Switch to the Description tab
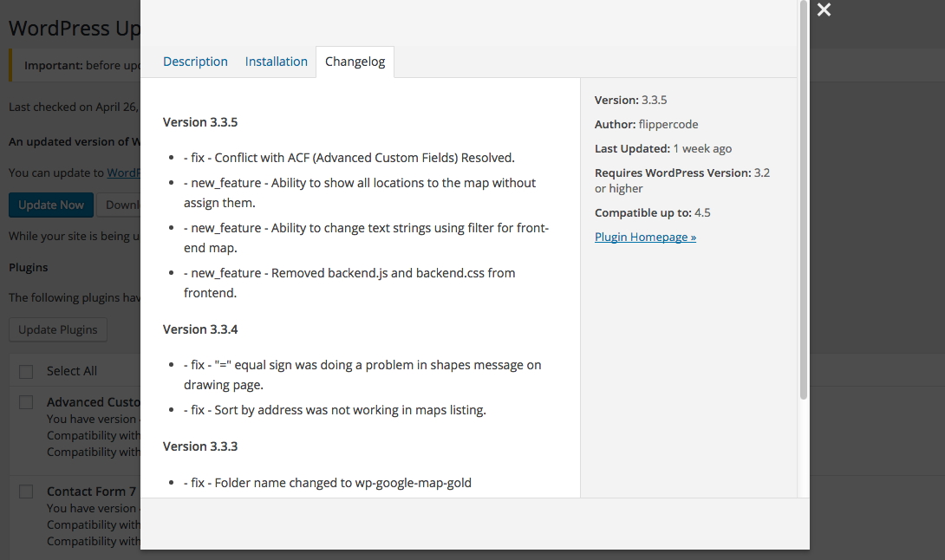Image resolution: width=945 pixels, height=560 pixels. point(195,62)
